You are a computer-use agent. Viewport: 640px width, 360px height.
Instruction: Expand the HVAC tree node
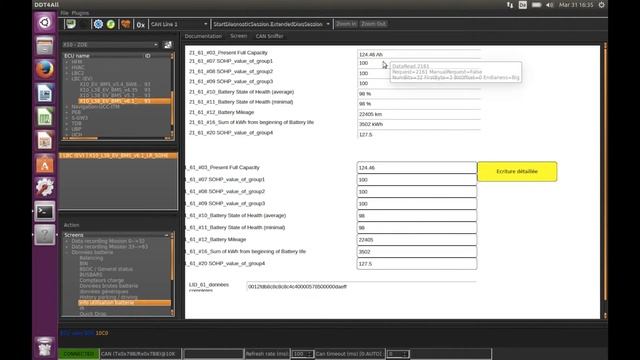(67, 67)
